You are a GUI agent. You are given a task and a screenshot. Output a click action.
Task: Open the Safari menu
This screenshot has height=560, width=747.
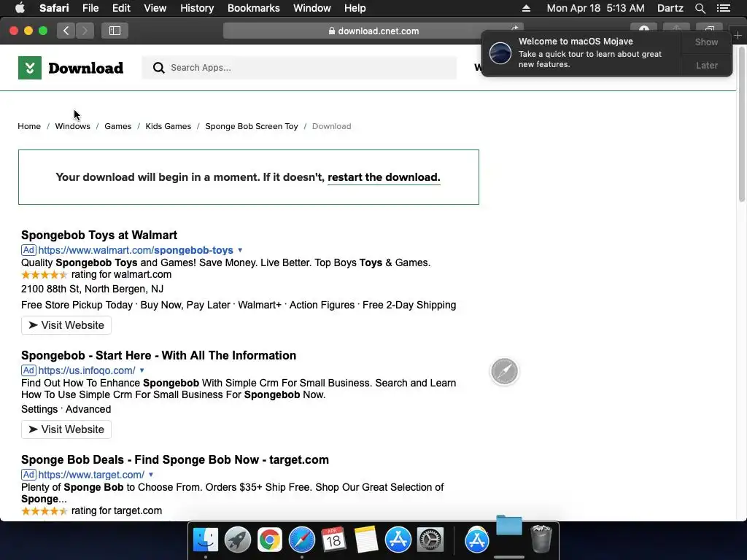click(x=54, y=8)
